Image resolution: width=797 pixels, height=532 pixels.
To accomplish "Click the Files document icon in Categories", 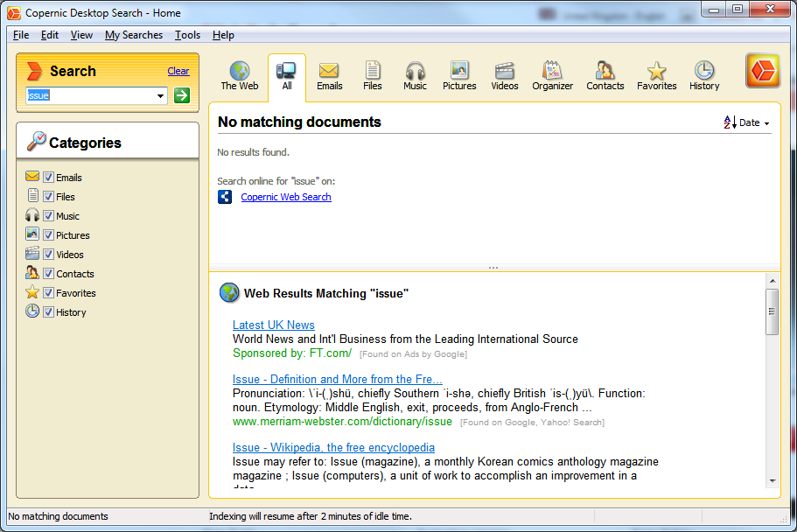I will [32, 195].
